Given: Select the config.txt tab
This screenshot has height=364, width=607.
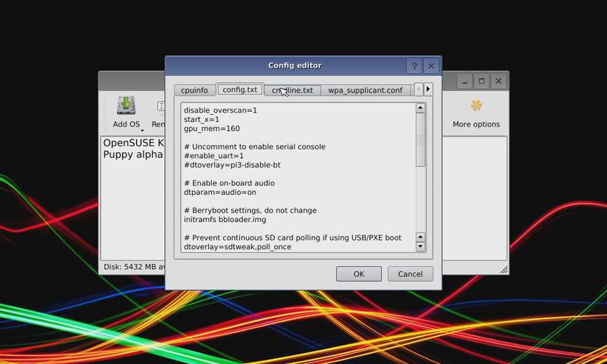Looking at the screenshot, I should point(240,90).
